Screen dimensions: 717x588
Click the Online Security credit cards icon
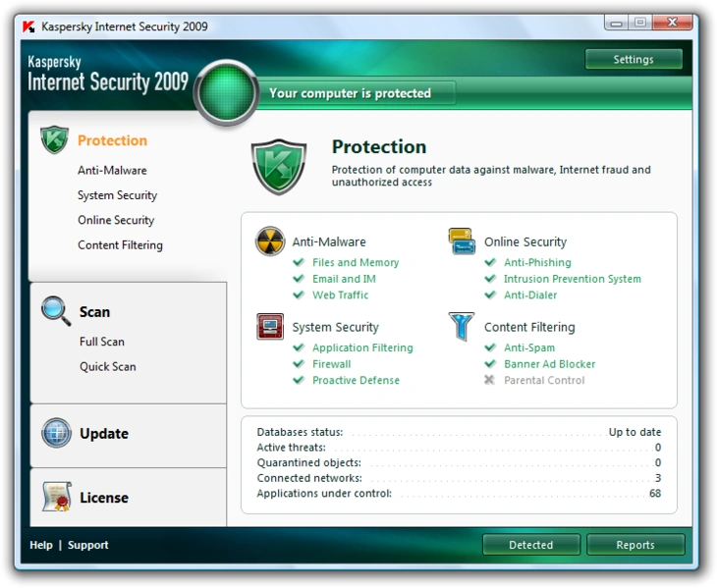[462, 241]
